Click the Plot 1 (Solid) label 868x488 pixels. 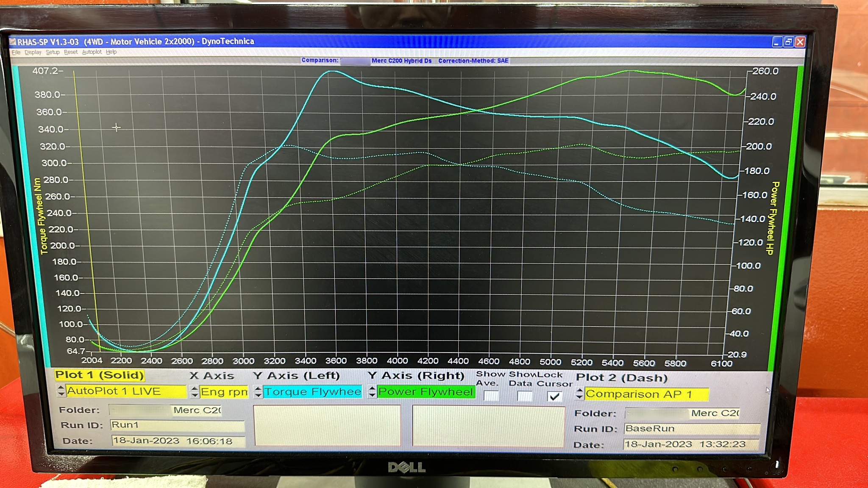pos(100,375)
